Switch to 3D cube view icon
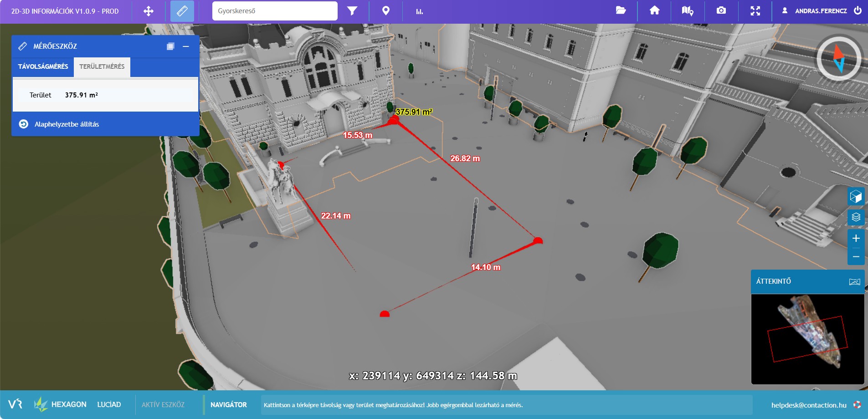 pos(856,197)
